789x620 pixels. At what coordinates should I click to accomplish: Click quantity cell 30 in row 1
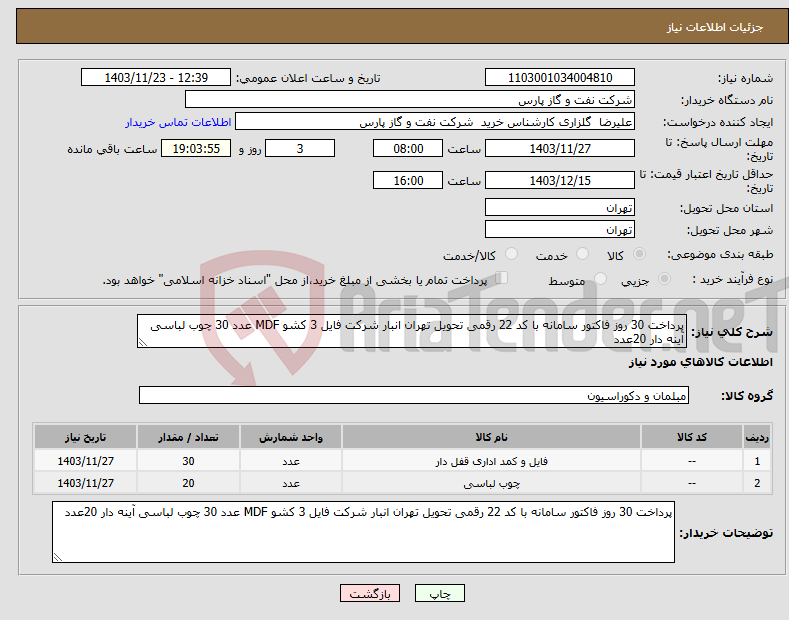[188, 461]
